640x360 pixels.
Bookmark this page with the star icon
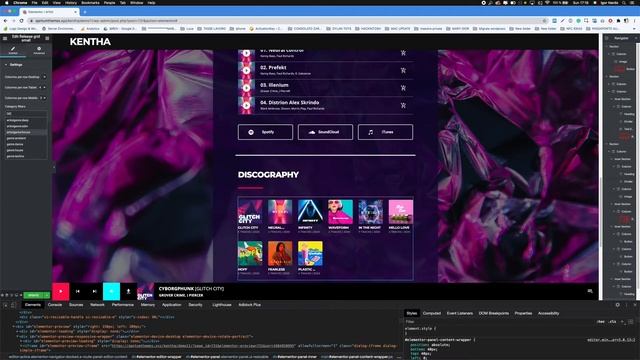544,21
